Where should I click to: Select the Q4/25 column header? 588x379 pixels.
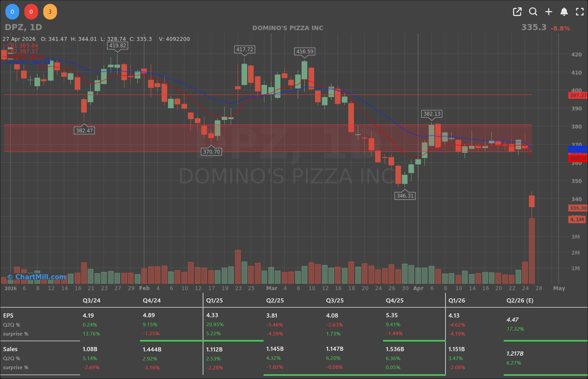tap(395, 301)
